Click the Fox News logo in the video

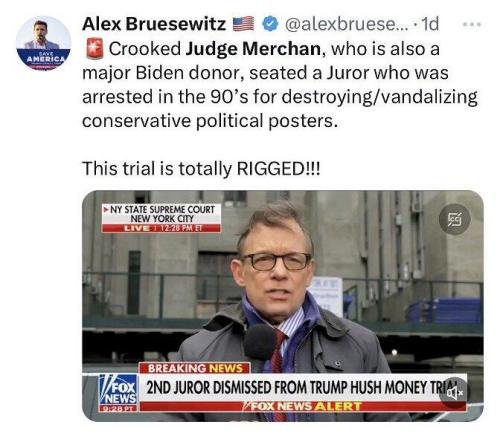click(118, 393)
